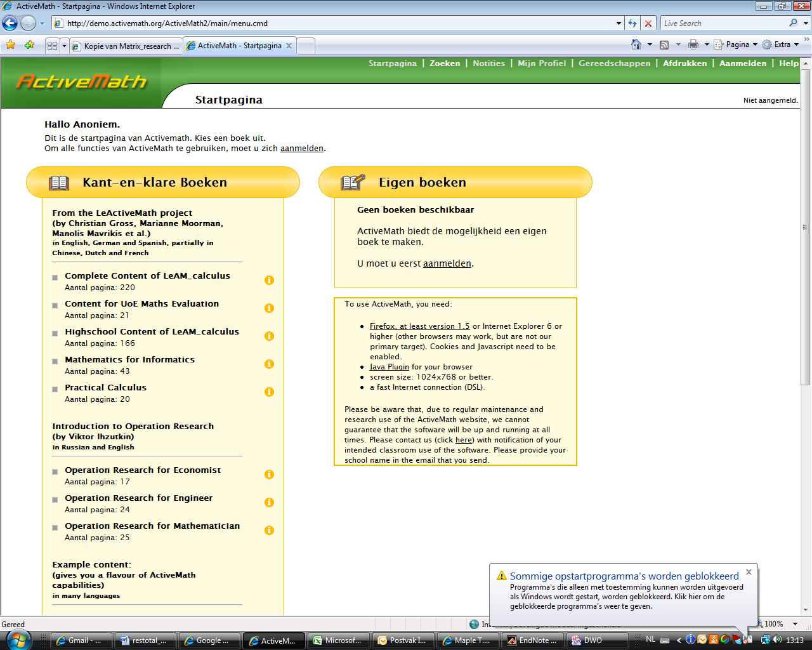This screenshot has height=650, width=812.
Task: Switch to Kopie van Matrix_research tab
Action: pos(126,46)
